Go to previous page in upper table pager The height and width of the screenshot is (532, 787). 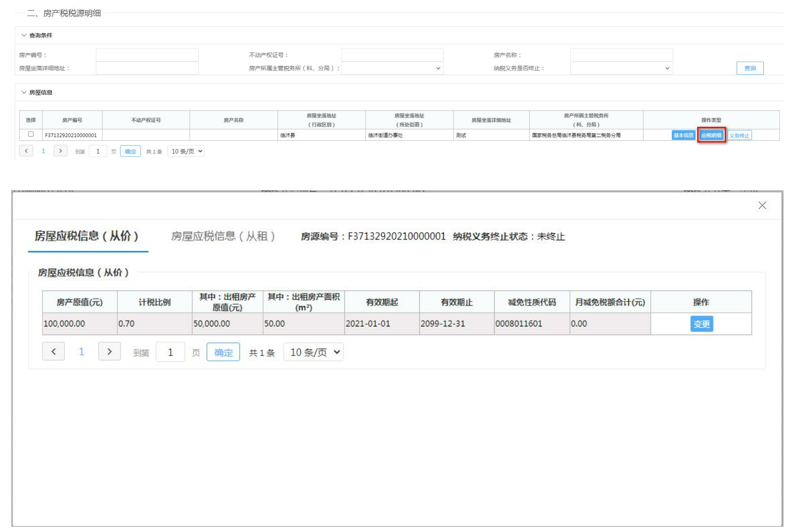[x=26, y=151]
